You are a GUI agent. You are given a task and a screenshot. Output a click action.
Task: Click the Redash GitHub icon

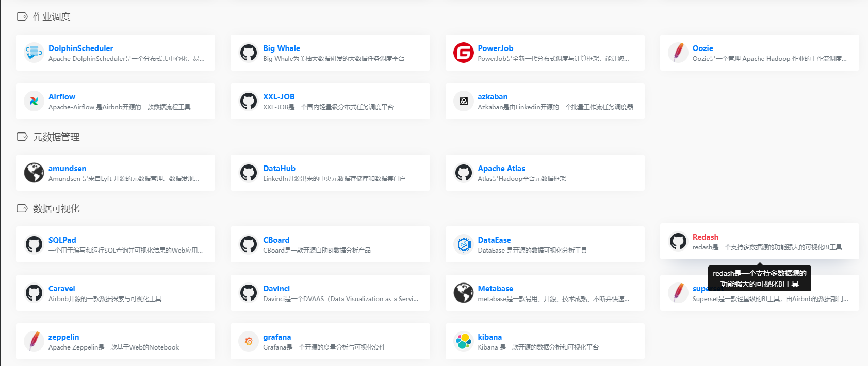point(678,241)
